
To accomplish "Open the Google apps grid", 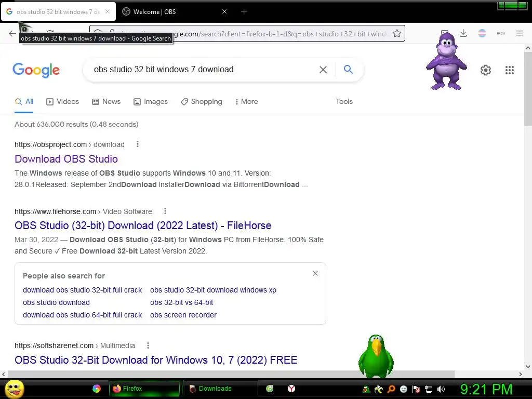I will (509, 70).
